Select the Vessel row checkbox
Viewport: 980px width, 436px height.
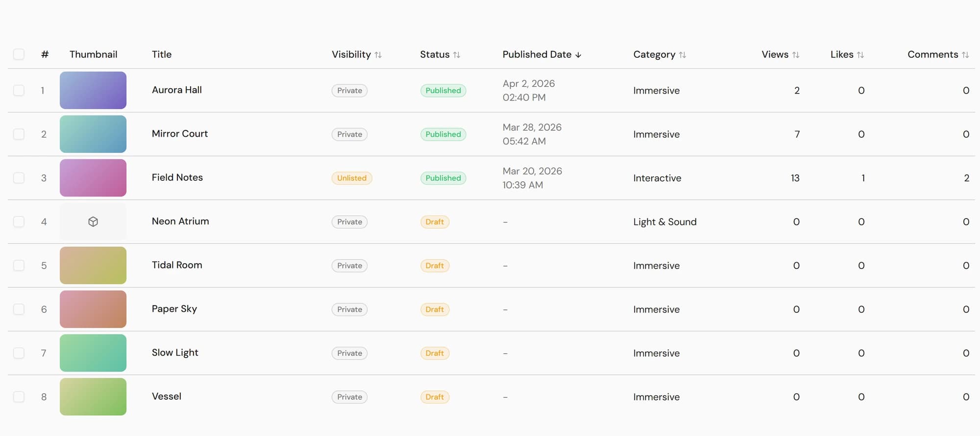tap(19, 397)
